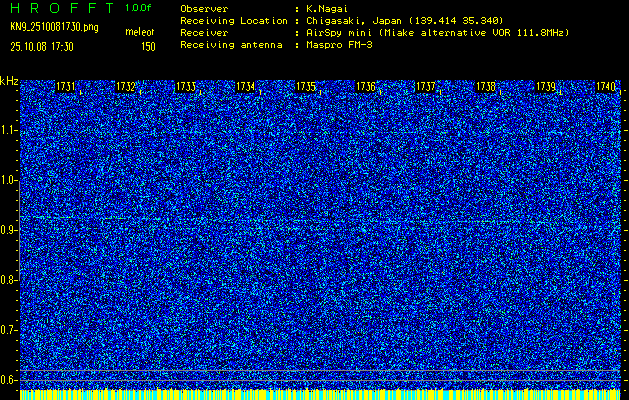Click the HROFFT title text
629x400 pixels.
tap(60, 7)
